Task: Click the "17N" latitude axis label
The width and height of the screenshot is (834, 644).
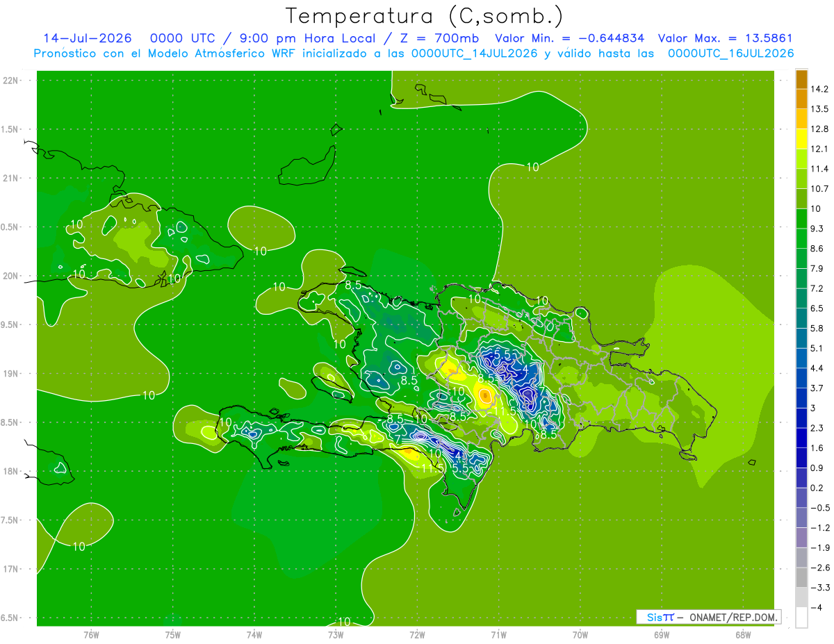Action: coord(10,569)
